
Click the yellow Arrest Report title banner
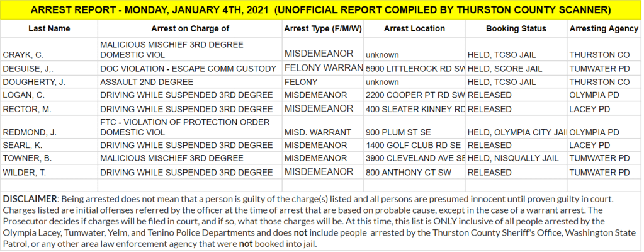click(x=322, y=11)
